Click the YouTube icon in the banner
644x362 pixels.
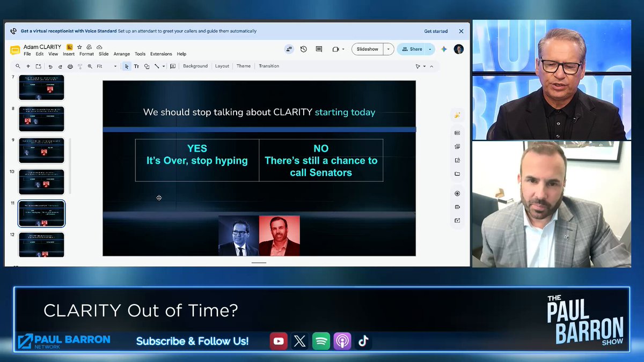(x=279, y=341)
